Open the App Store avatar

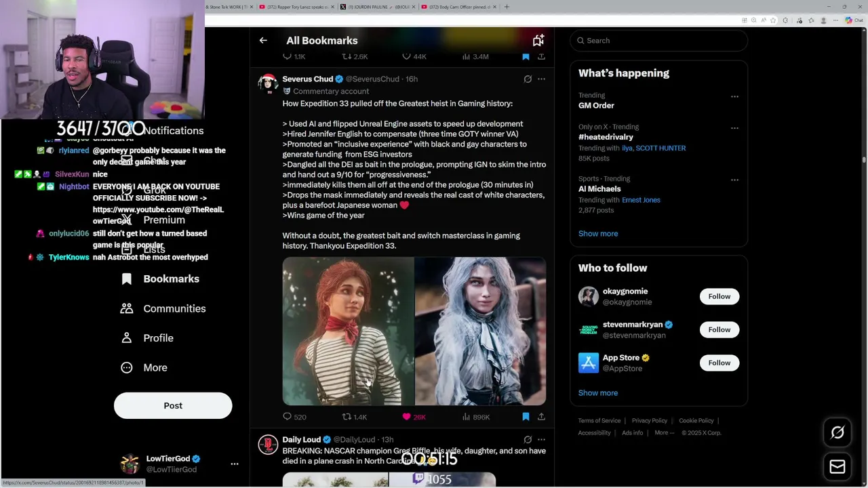coord(589,363)
